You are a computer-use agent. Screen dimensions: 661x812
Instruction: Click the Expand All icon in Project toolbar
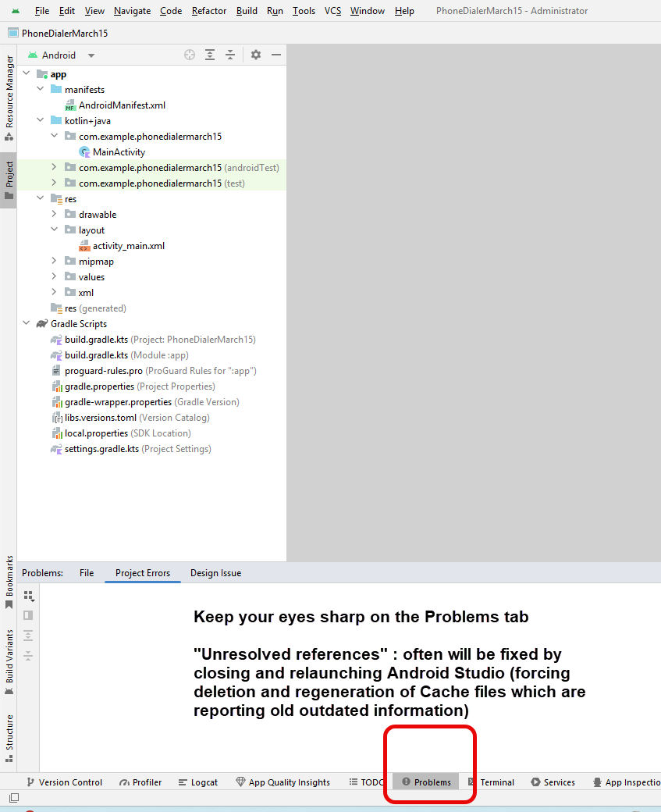pyautogui.click(x=210, y=55)
